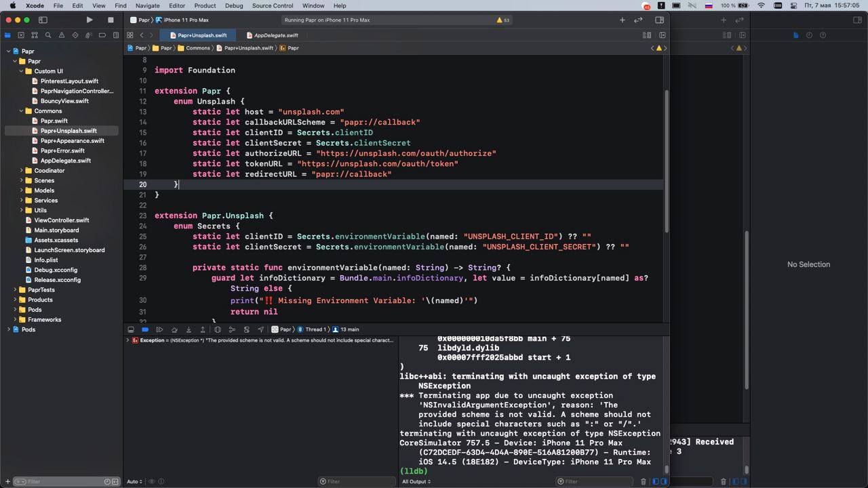The height and width of the screenshot is (488, 868).
Task: Open the Source Control navigator
Action: click(21, 35)
